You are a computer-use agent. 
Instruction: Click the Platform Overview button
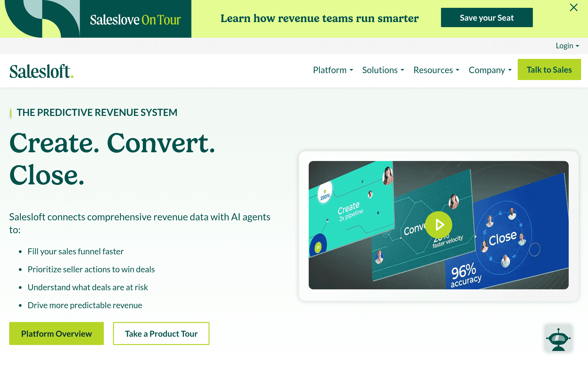pos(56,333)
